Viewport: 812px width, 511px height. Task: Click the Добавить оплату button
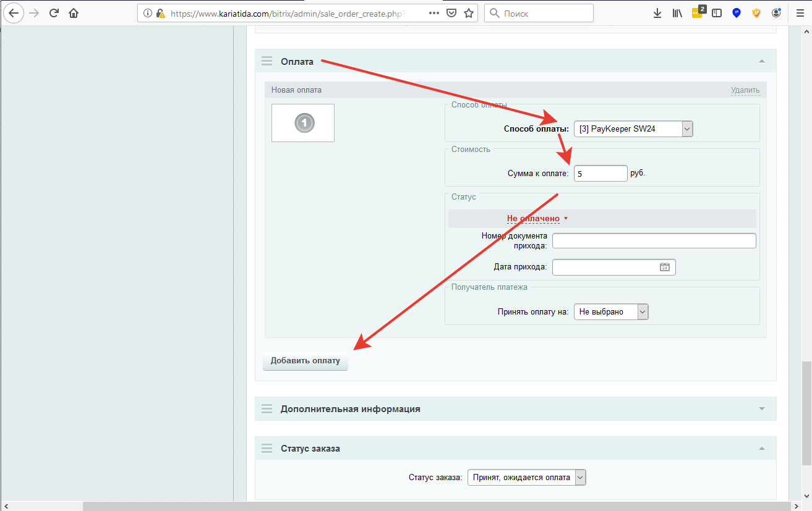point(306,361)
